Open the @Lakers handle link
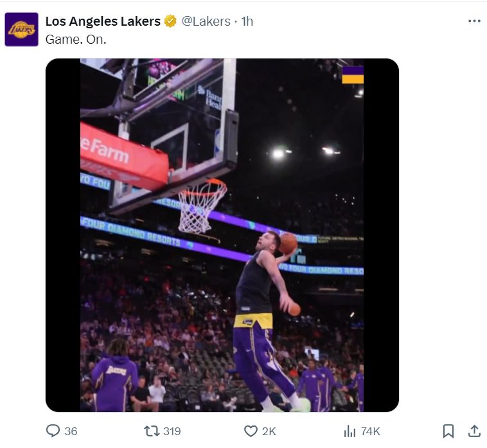The image size is (487, 448). click(206, 21)
